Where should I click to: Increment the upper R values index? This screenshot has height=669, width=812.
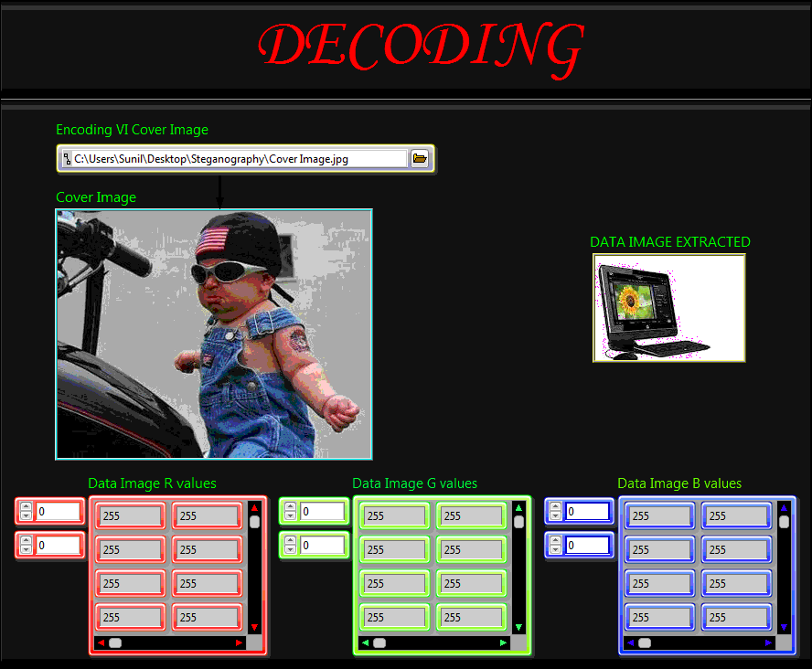point(26,507)
